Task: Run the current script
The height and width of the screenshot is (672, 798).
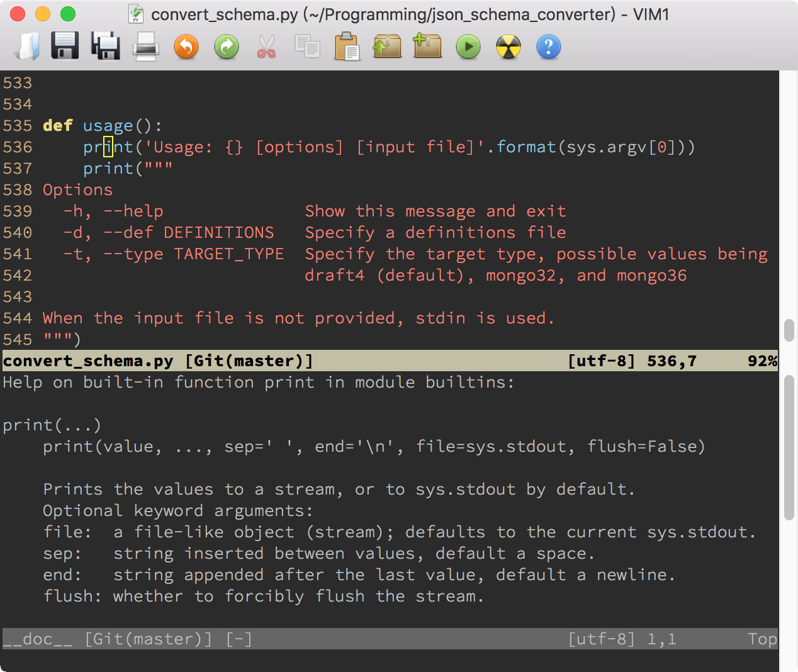Action: click(468, 47)
